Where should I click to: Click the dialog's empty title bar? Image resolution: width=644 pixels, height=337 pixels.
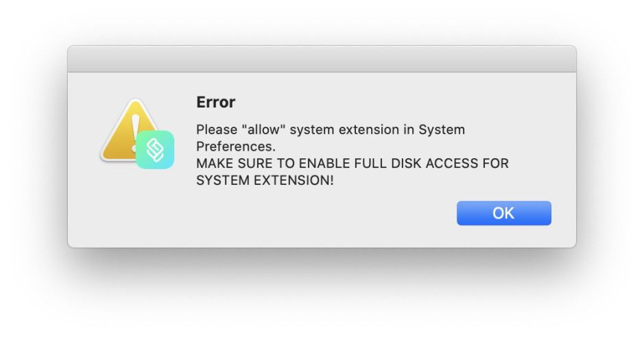[x=322, y=59]
